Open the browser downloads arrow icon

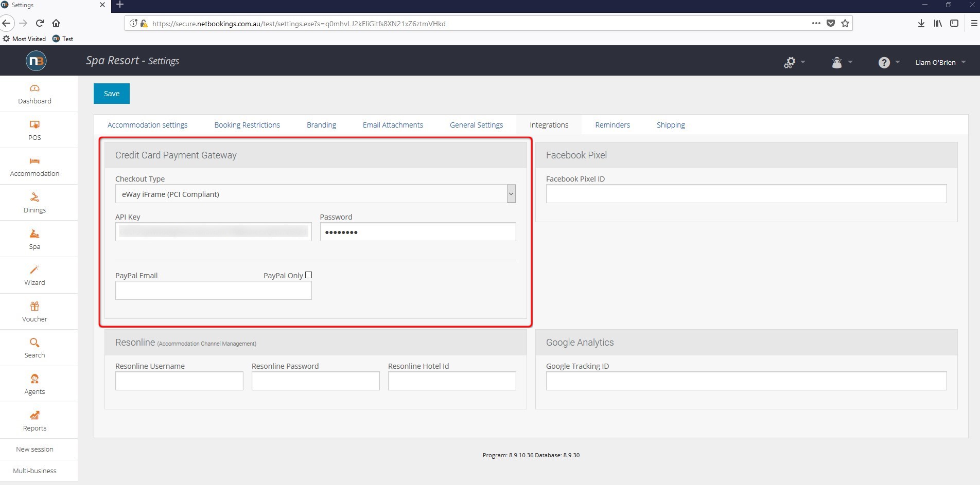pos(921,23)
